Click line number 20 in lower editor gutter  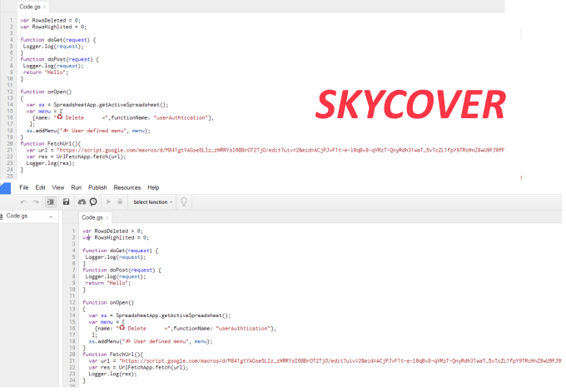tap(72, 355)
